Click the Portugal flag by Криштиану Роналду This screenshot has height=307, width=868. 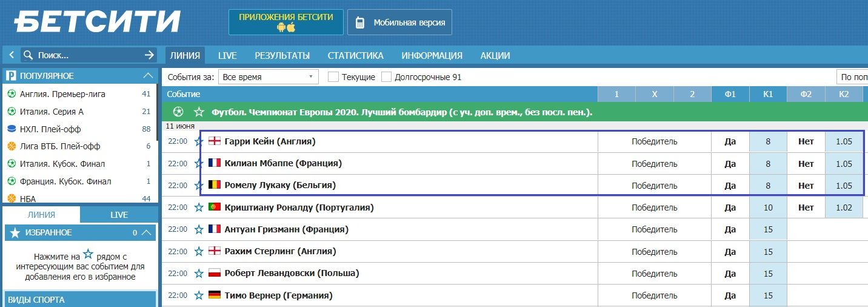click(215, 207)
